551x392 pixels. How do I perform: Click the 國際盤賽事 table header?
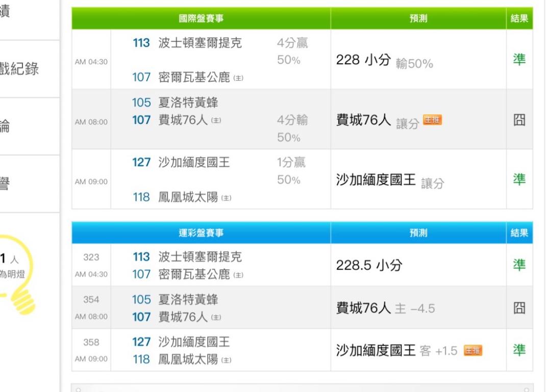tap(201, 18)
